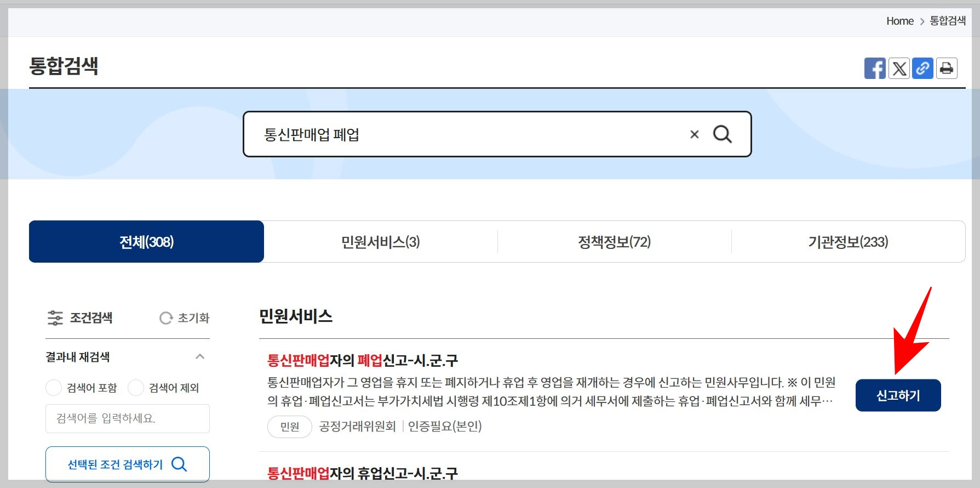Click 신고하기 button for 폐업신고

(898, 395)
